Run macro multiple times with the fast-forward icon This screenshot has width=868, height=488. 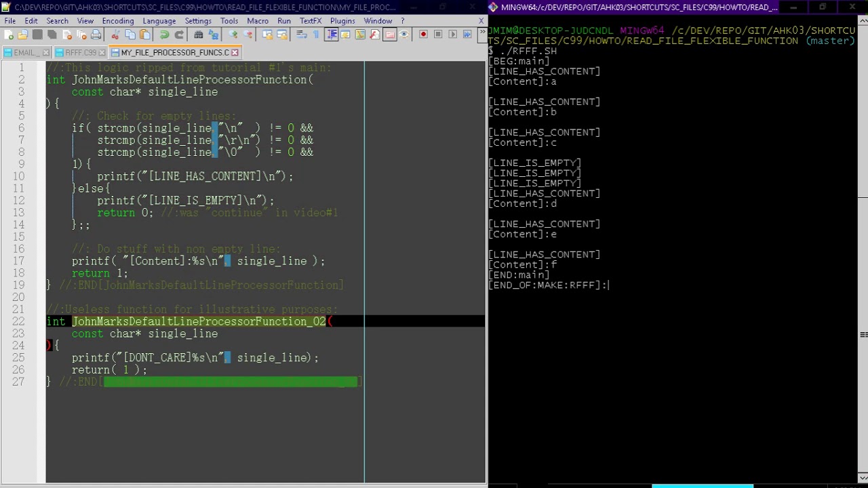click(x=467, y=35)
